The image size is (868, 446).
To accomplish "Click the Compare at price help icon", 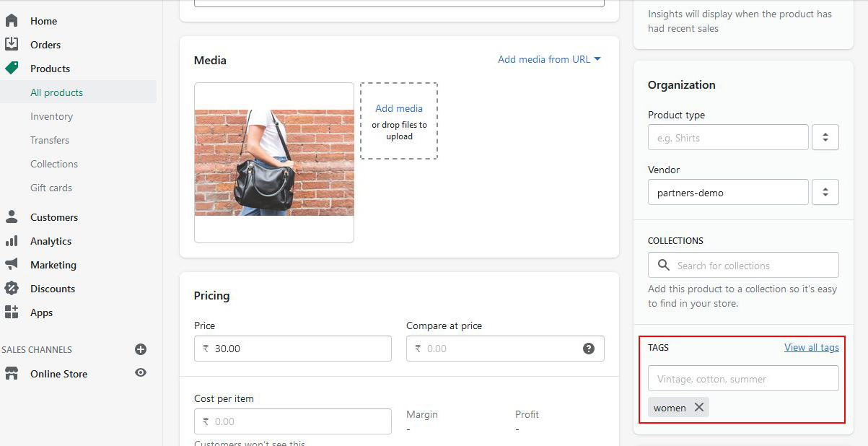I will click(x=589, y=349).
